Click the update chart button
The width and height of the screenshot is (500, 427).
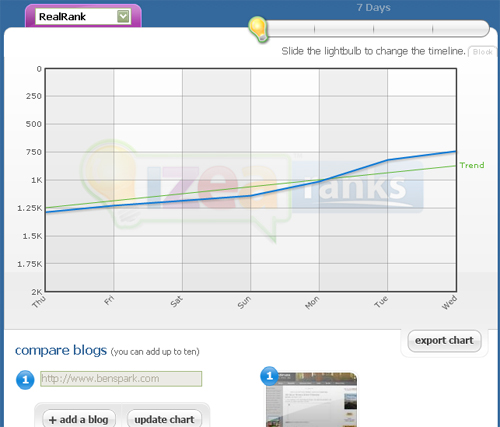click(x=164, y=419)
